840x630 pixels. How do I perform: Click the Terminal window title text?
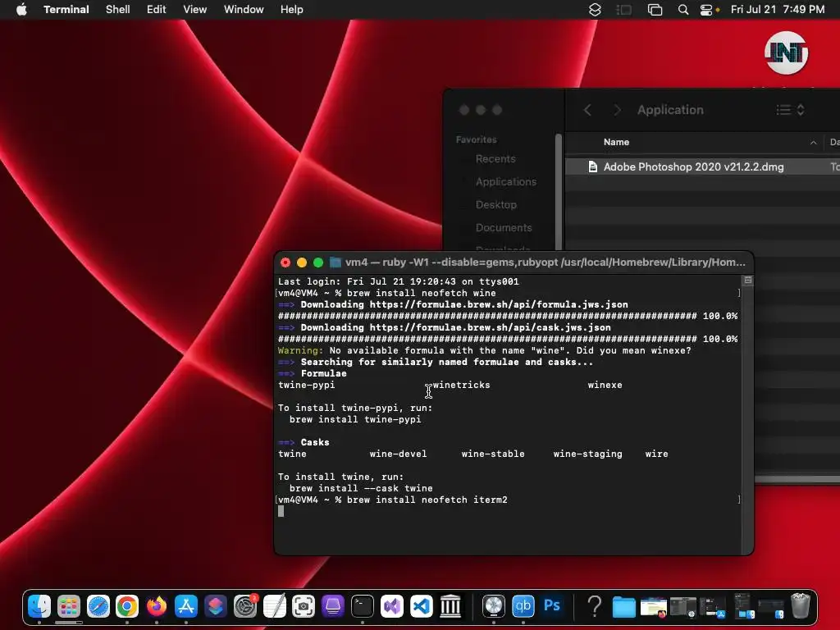click(x=546, y=262)
